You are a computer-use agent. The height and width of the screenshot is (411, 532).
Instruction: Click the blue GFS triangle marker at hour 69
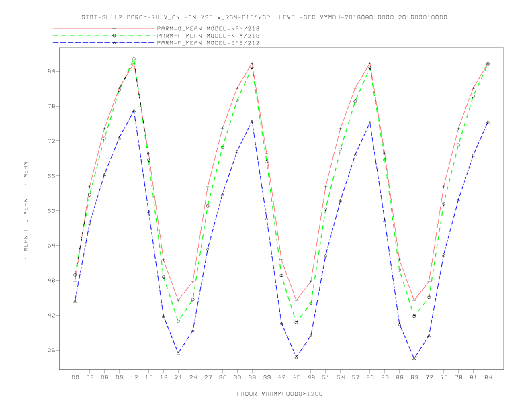(414, 358)
